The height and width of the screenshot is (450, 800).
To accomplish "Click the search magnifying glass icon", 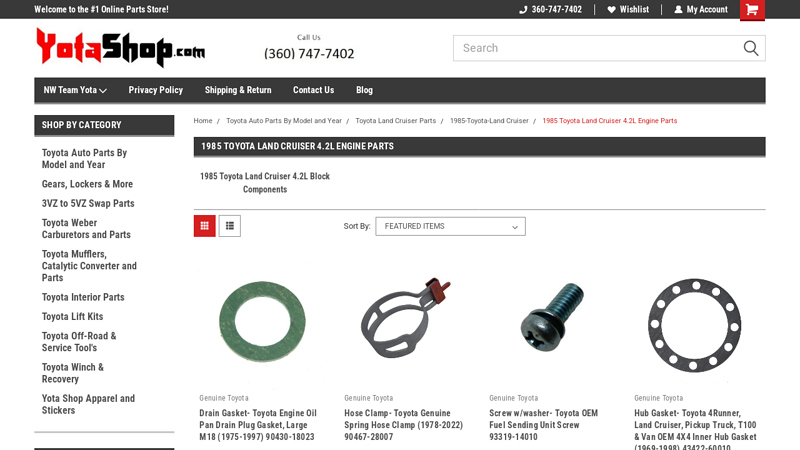I will (x=751, y=48).
